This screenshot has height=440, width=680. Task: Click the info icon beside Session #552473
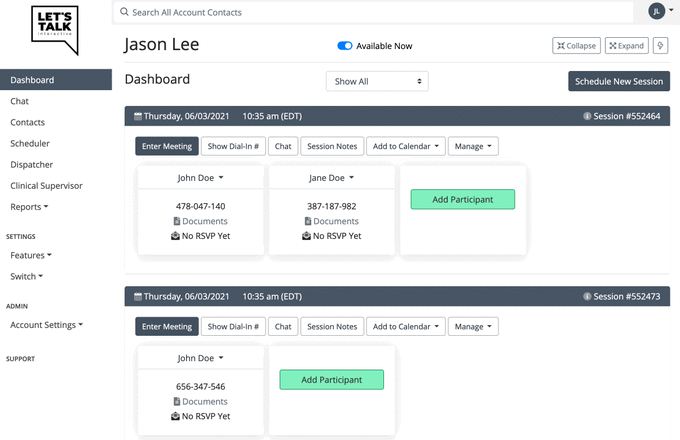coord(587,297)
